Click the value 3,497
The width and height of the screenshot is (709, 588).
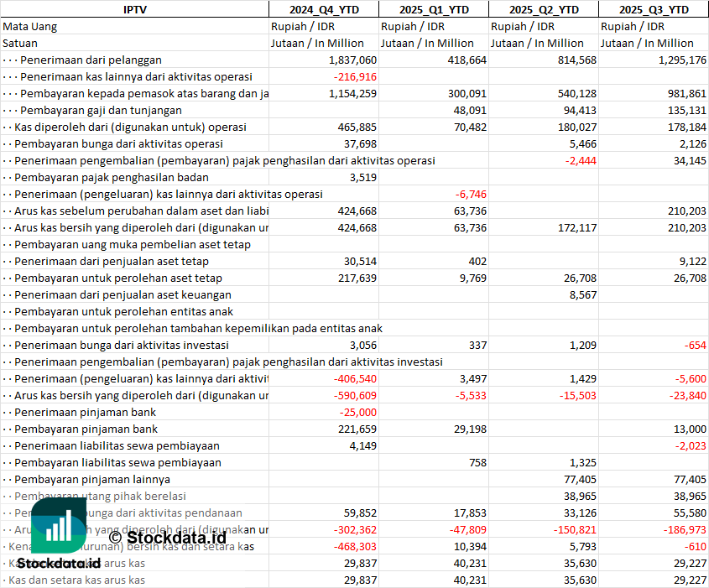pyautogui.click(x=473, y=379)
